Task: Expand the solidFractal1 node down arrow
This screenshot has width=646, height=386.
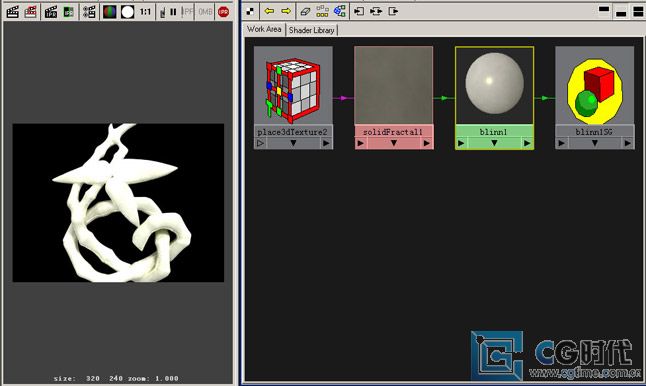Action: click(x=393, y=143)
